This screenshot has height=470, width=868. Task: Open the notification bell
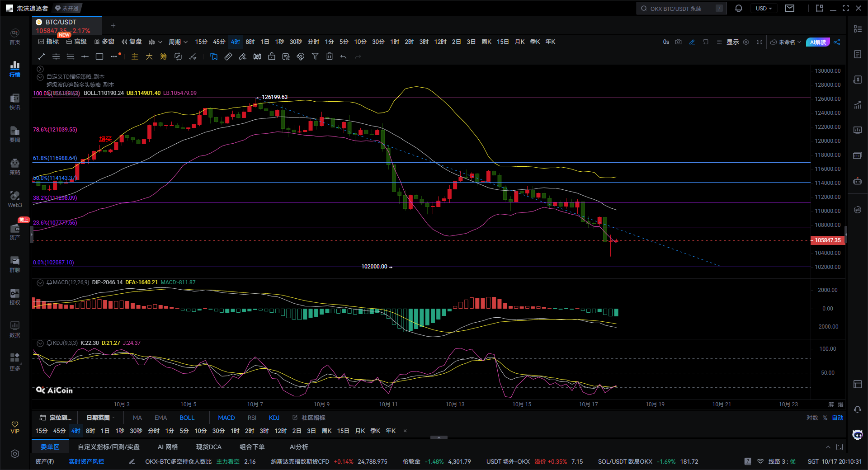click(739, 9)
